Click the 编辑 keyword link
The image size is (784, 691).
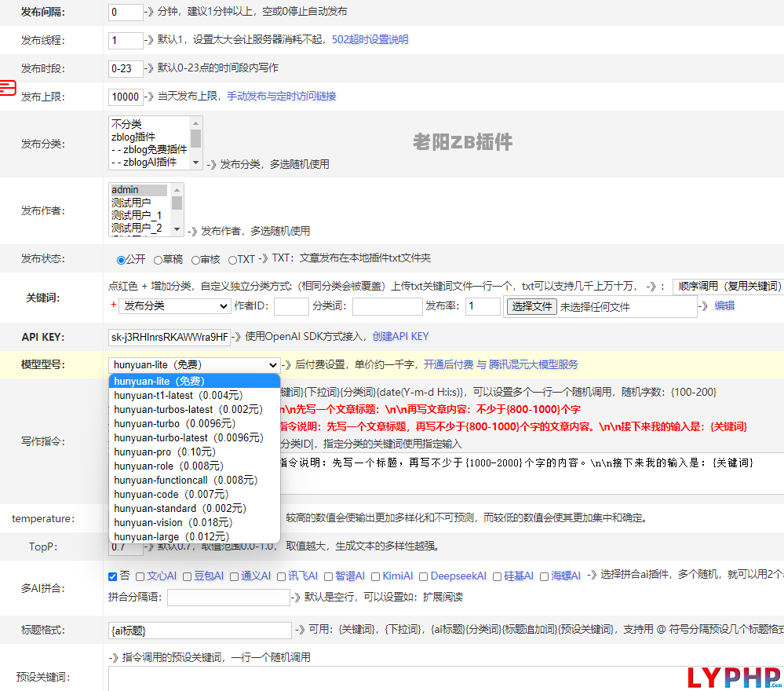[724, 305]
